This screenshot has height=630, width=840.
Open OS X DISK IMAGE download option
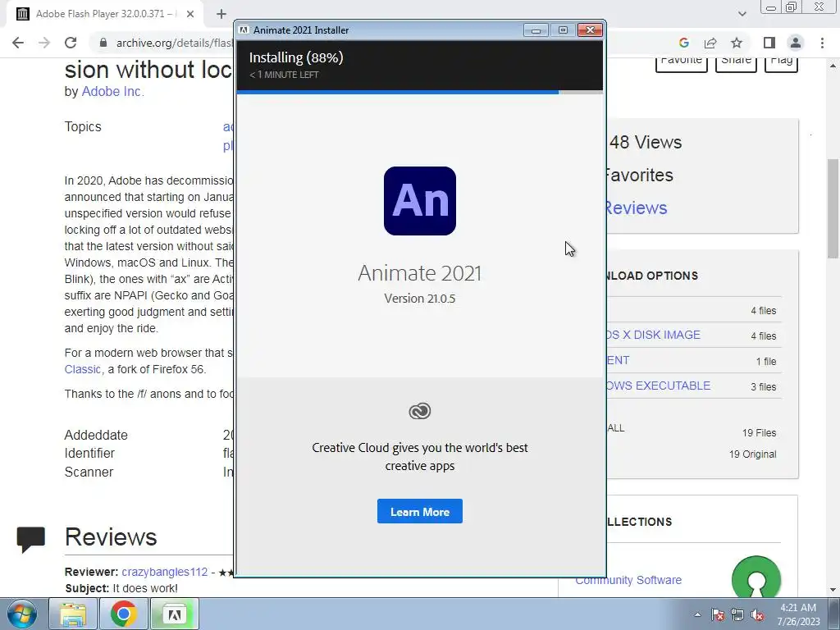[x=654, y=335]
